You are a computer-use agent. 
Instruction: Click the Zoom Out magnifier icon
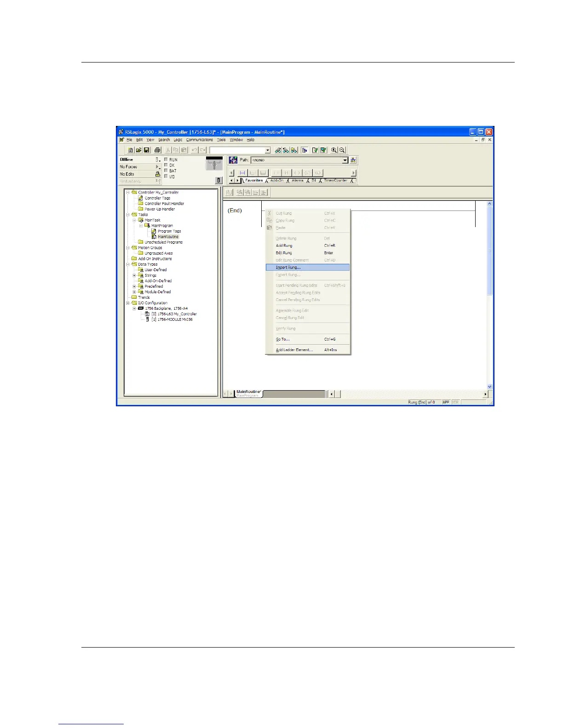tap(342, 150)
